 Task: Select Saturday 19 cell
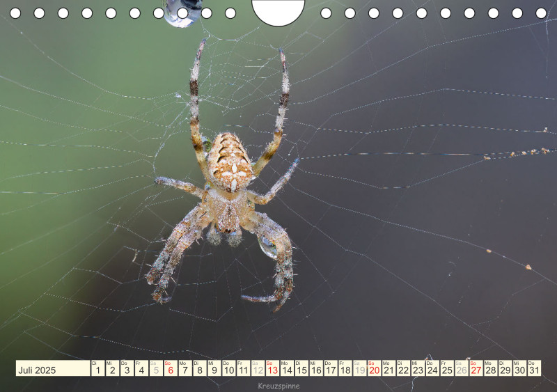[360, 368]
